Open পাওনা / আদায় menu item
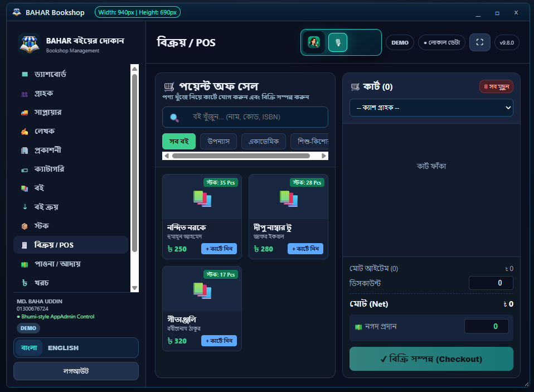This screenshot has width=534, height=392. [x=71, y=264]
